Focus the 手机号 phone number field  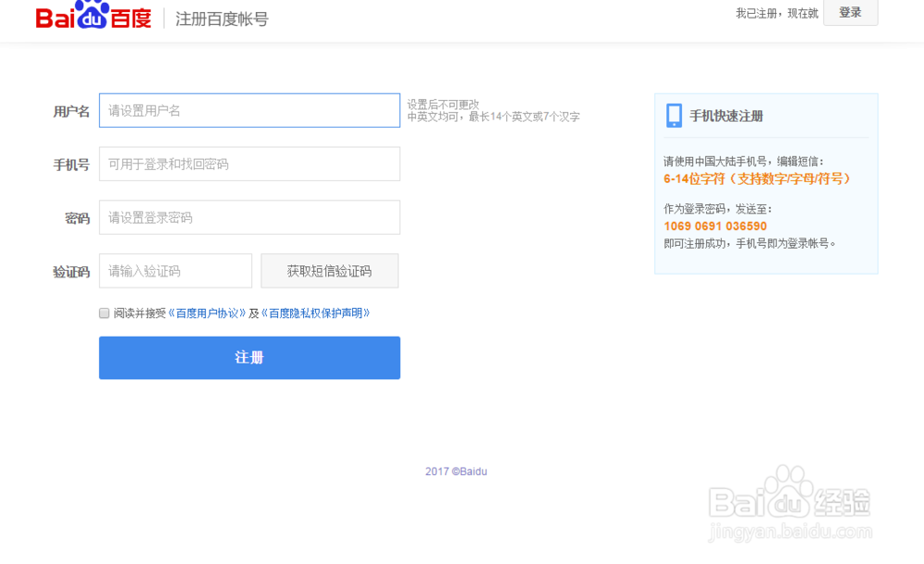tap(249, 164)
